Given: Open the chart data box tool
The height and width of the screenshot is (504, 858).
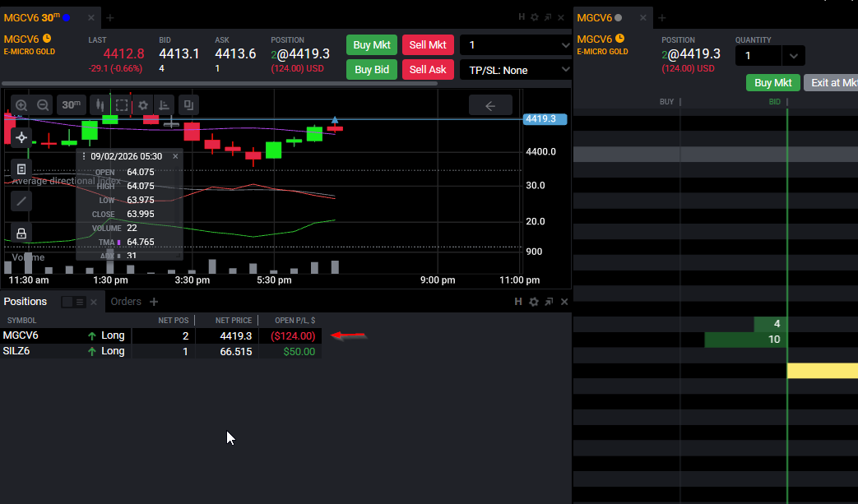Looking at the screenshot, I should 21,169.
